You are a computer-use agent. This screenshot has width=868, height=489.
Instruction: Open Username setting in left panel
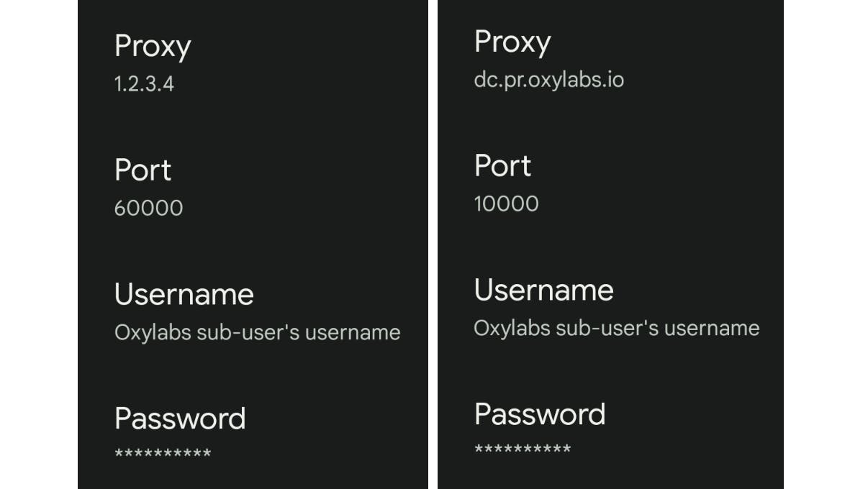tap(184, 295)
